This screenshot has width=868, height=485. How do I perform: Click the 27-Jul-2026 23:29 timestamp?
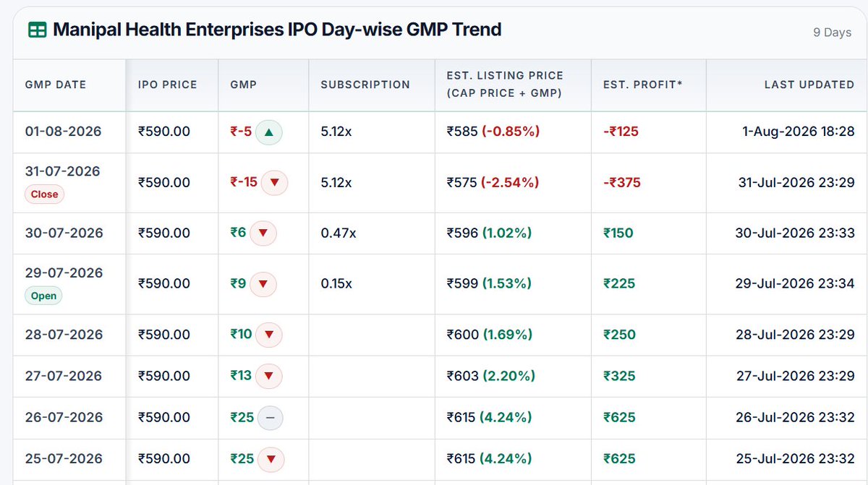pyautogui.click(x=797, y=376)
